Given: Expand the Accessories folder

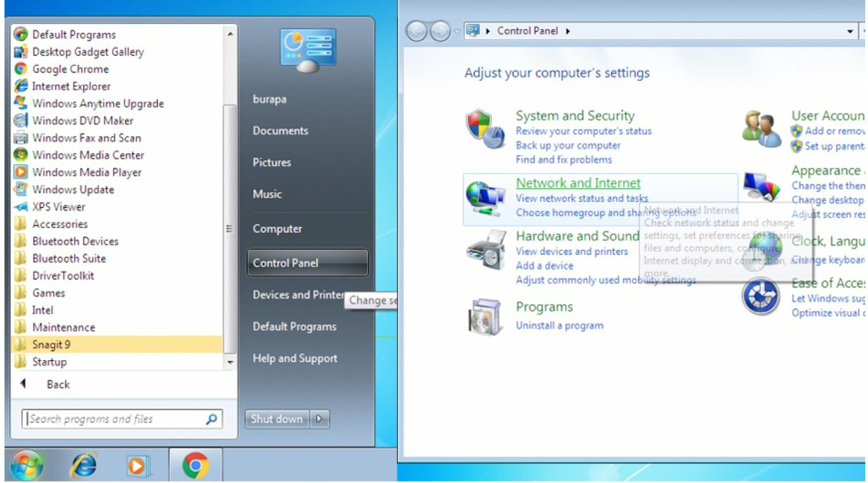Looking at the screenshot, I should pyautogui.click(x=51, y=224).
